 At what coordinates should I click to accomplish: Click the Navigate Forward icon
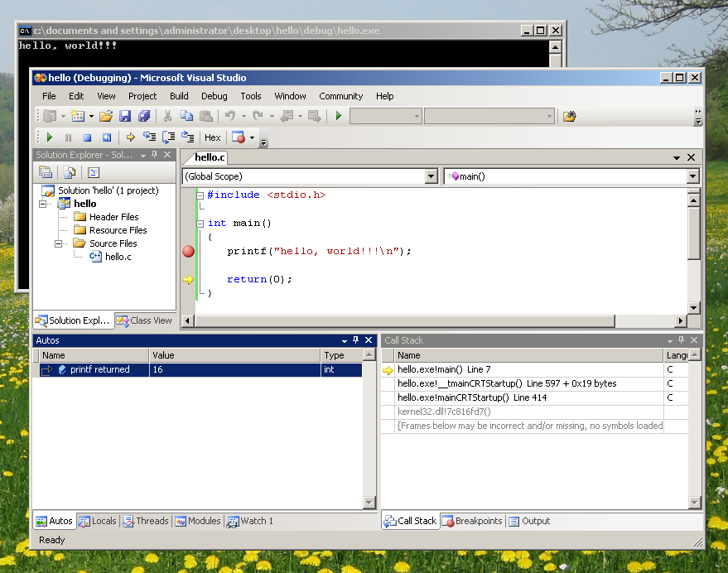coord(315,116)
